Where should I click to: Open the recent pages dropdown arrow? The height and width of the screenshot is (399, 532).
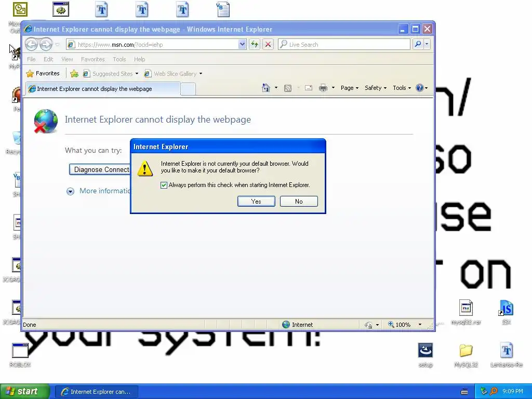point(57,45)
